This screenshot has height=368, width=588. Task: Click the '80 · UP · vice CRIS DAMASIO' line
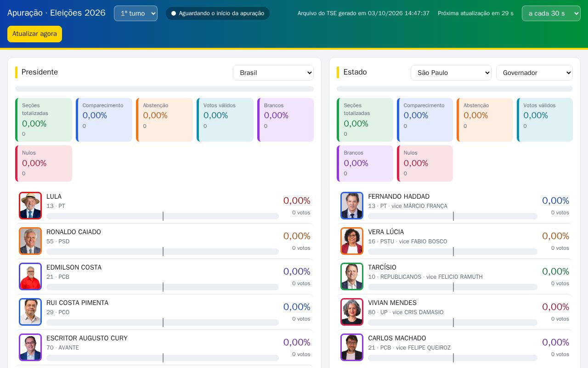click(406, 312)
